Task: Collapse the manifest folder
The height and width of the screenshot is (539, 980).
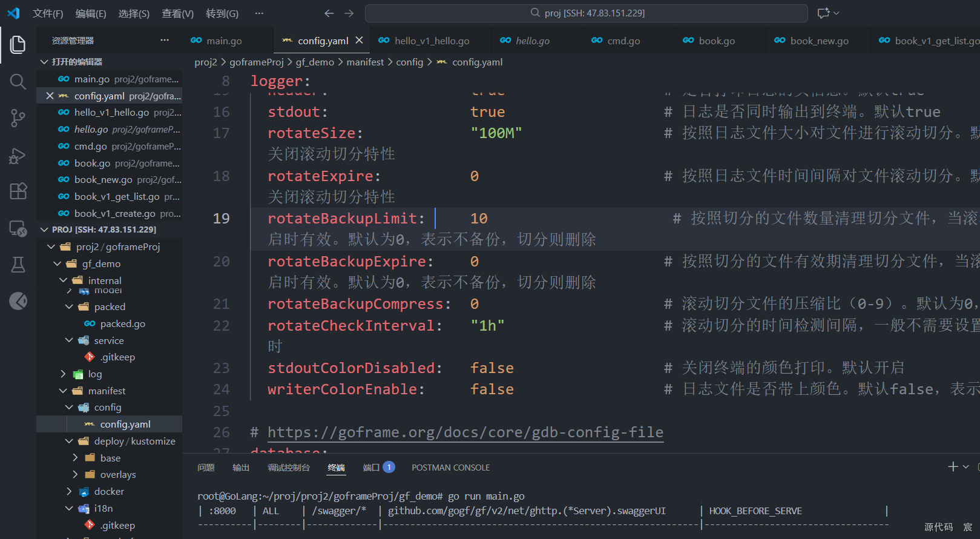Action: click(63, 391)
